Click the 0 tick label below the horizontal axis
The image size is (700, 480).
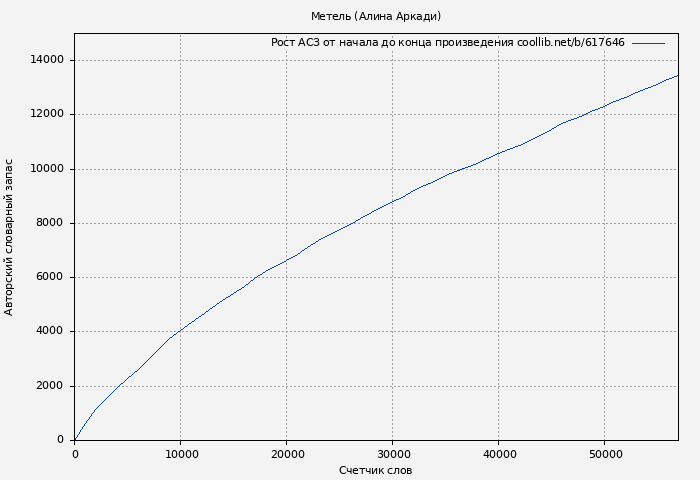75,454
